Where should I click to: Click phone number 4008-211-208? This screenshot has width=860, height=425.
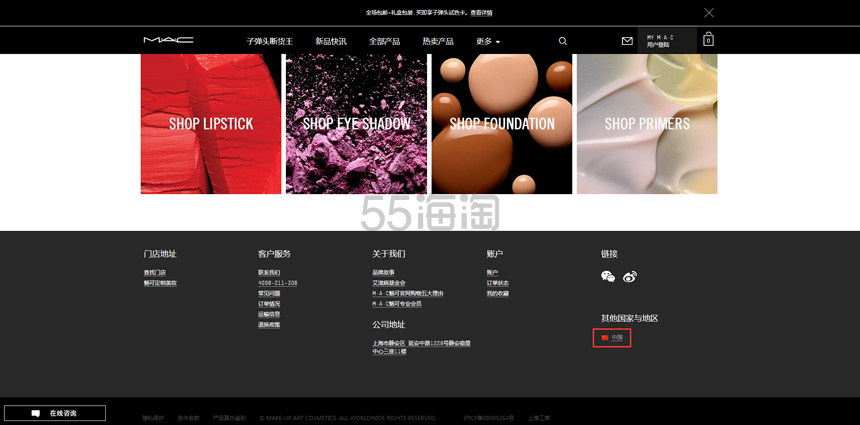pos(278,283)
